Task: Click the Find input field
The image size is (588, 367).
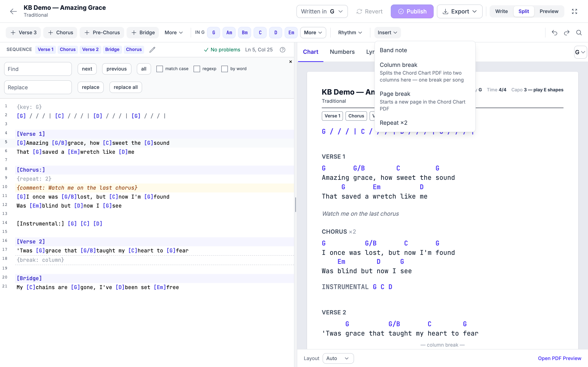Action: point(38,69)
